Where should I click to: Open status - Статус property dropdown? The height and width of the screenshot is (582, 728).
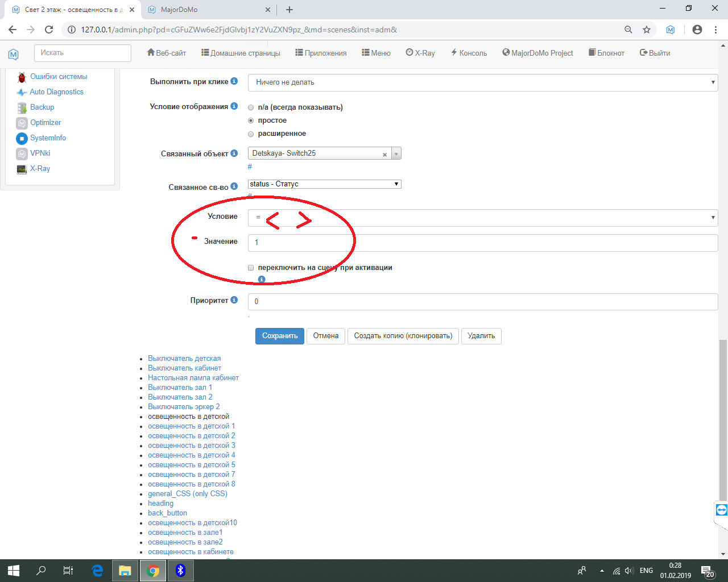click(x=325, y=184)
